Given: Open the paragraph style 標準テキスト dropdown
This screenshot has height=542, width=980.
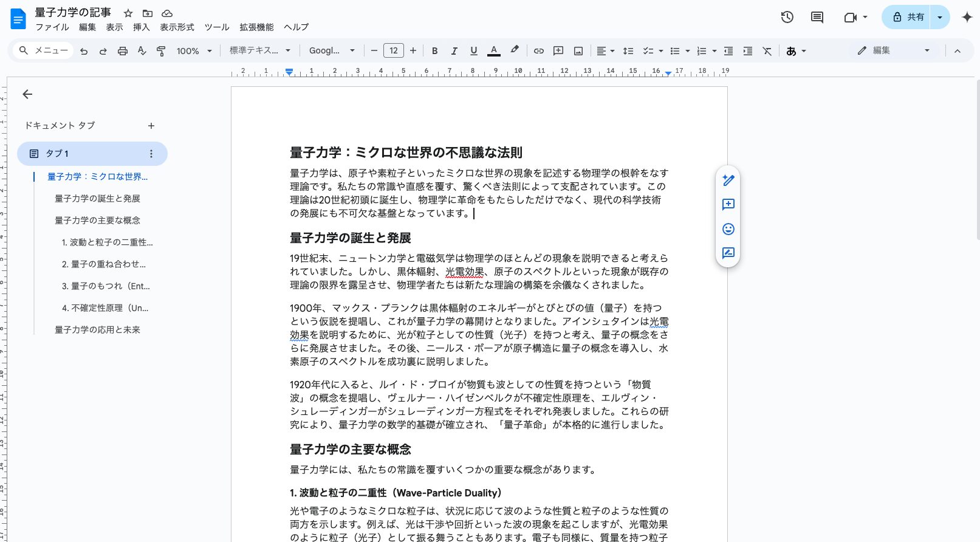Looking at the screenshot, I should [x=260, y=51].
